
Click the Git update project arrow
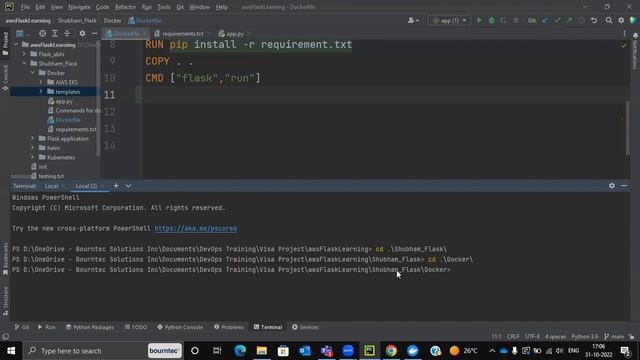pos(544,20)
